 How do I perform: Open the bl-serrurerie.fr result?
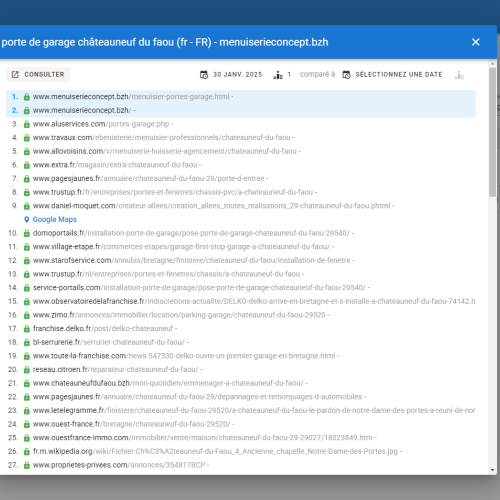pos(109,342)
